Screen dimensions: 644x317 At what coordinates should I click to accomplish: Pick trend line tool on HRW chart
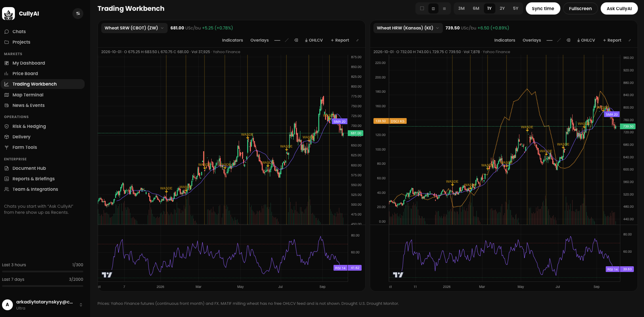(x=559, y=40)
